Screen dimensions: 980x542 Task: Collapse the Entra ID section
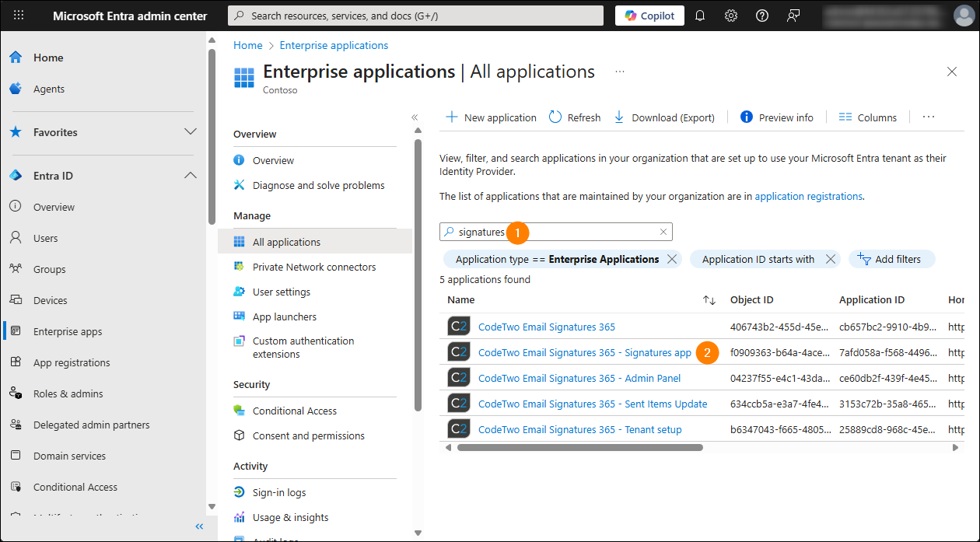(x=190, y=176)
